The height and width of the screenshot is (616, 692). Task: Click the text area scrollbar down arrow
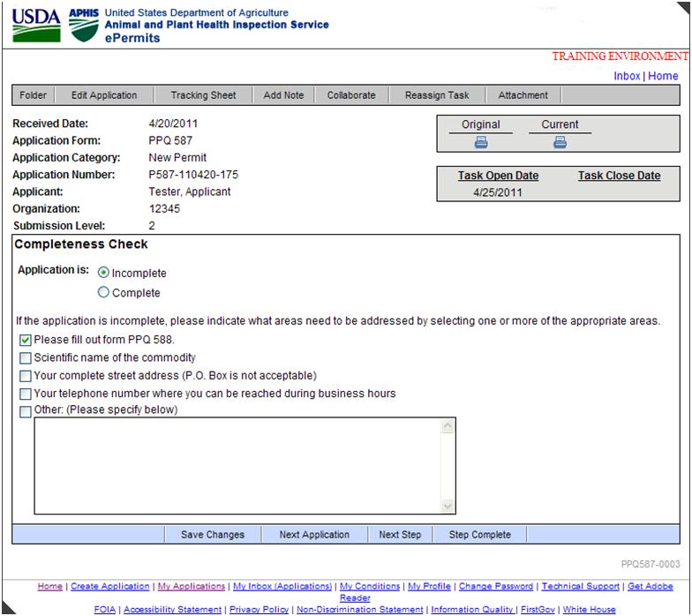point(447,507)
